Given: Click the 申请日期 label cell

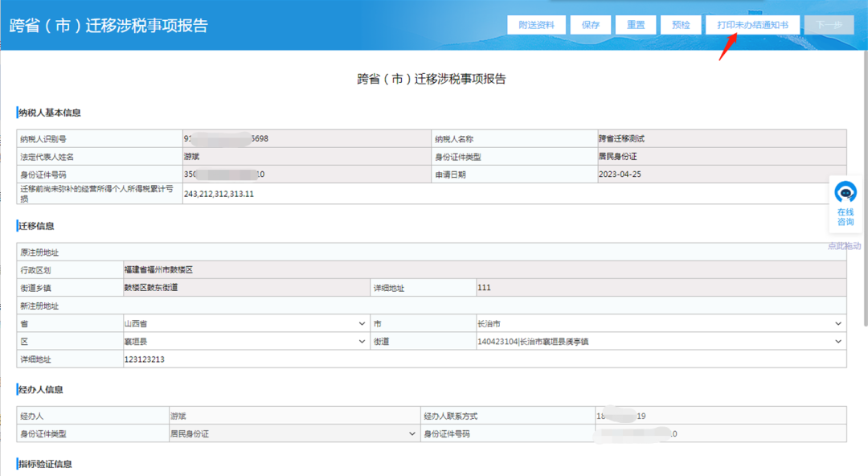Looking at the screenshot, I should coord(514,174).
